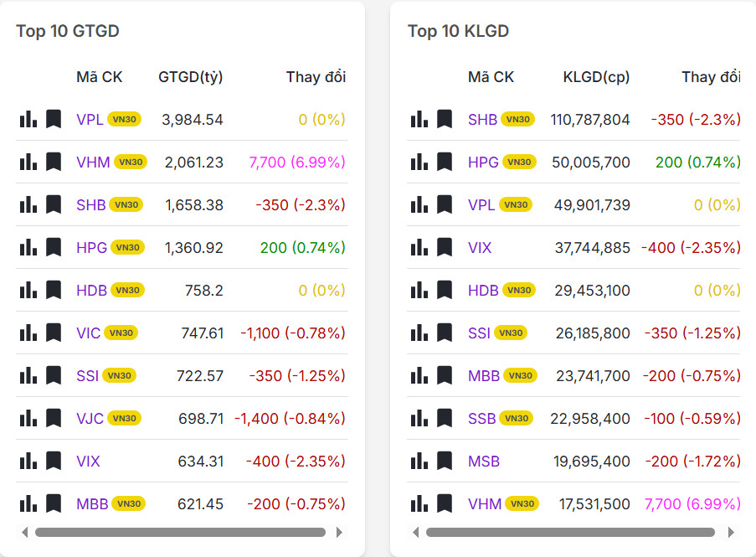Open HDB ticker link in KLGD table
756x557 pixels.
click(x=483, y=291)
